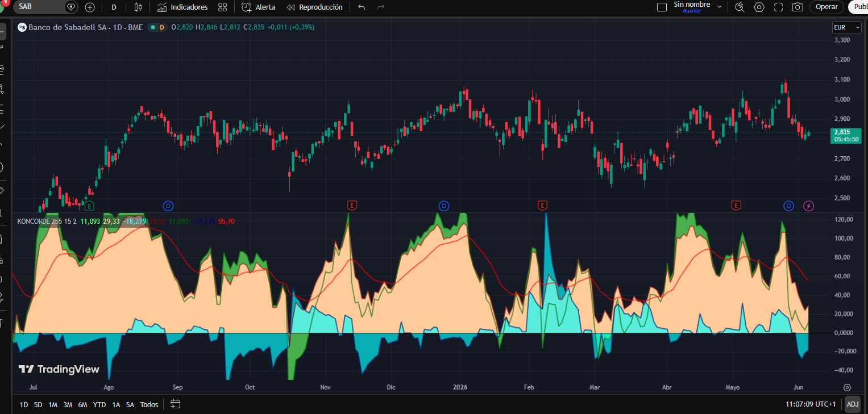
Task: Open the go-to-date calendar icon
Action: pyautogui.click(x=175, y=404)
